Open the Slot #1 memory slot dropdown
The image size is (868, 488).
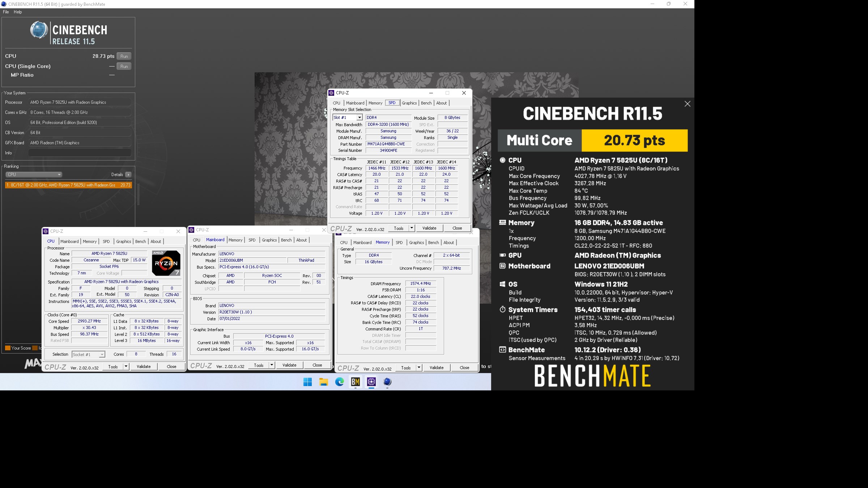point(359,117)
